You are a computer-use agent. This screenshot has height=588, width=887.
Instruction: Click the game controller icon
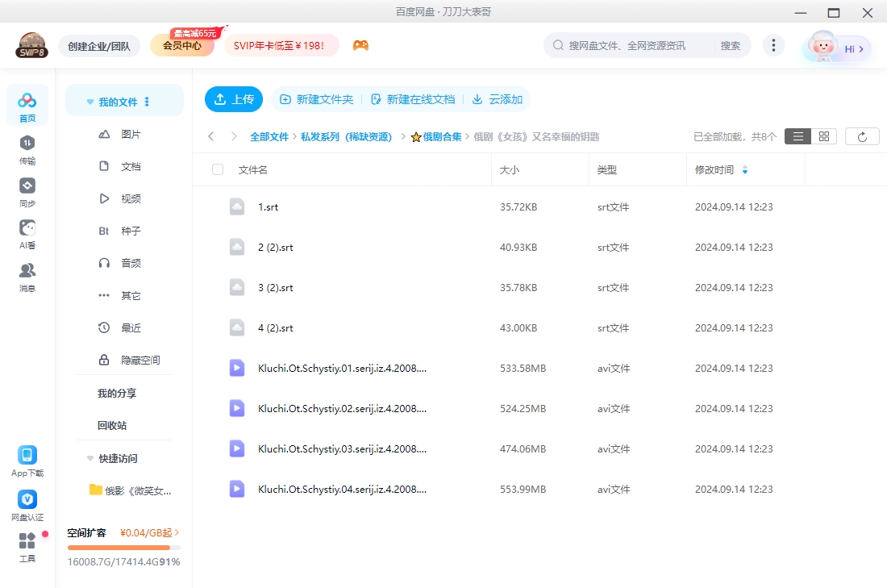[361, 45]
